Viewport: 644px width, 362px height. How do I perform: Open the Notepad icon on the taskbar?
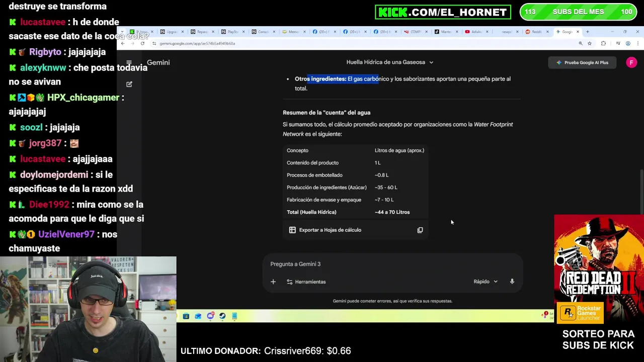[234, 316]
